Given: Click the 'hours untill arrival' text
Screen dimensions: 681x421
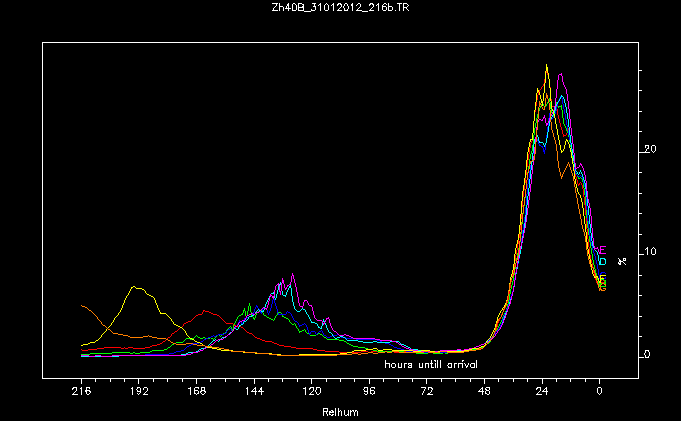Looking at the screenshot, I should 431,365.
